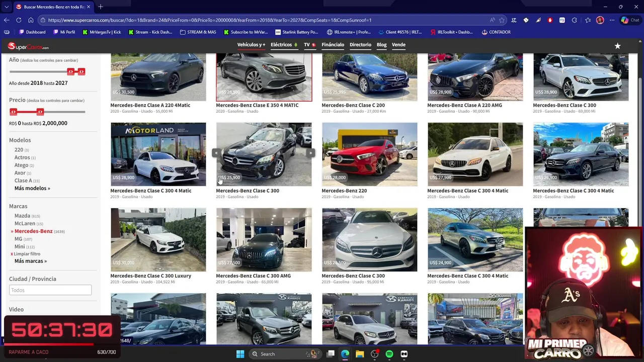Open Starlink Battery bookmark
Image resolution: width=644 pixels, height=362 pixels.
point(296,32)
